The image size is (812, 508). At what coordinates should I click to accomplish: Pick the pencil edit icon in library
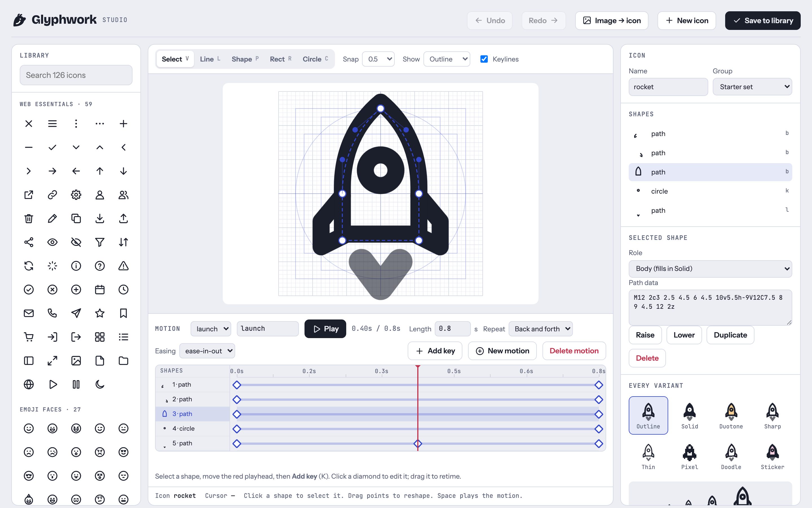coord(52,218)
